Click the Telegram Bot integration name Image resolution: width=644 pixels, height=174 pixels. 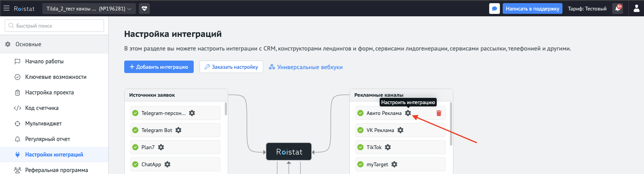157,130
